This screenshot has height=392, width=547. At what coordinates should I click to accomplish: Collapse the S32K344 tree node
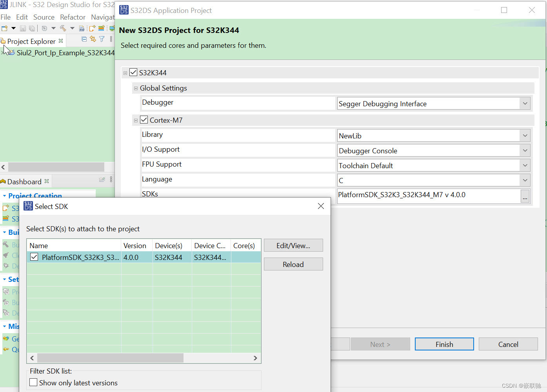[x=125, y=73]
